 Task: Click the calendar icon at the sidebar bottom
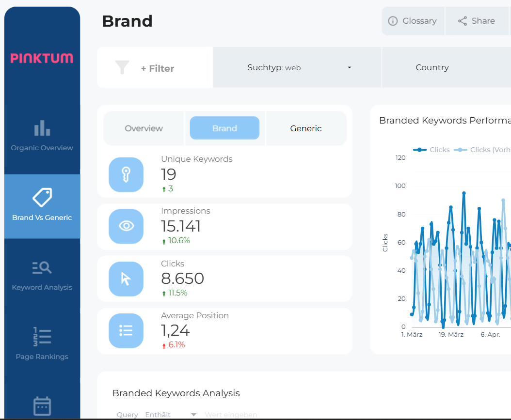tap(42, 406)
